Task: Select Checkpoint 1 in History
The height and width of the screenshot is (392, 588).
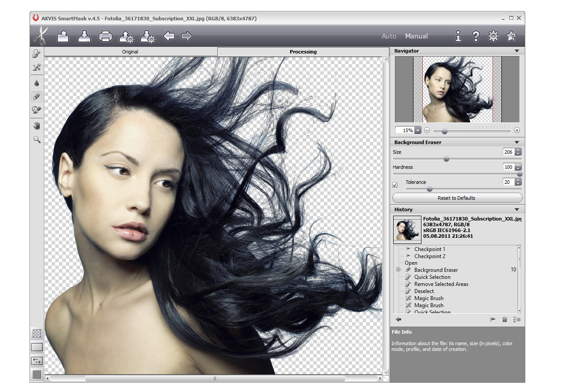Action: click(x=429, y=249)
